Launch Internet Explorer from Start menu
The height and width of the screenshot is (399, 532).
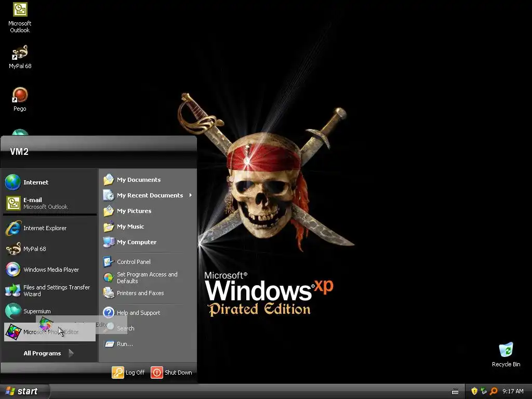[x=49, y=228]
